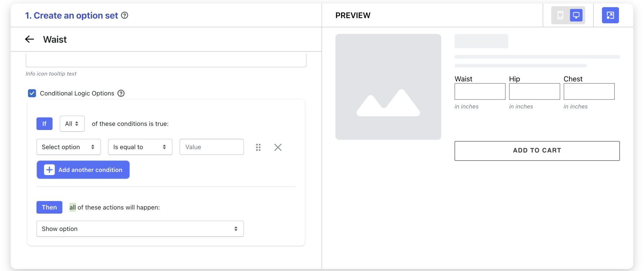Click the drag handle on the condition row

tap(258, 147)
